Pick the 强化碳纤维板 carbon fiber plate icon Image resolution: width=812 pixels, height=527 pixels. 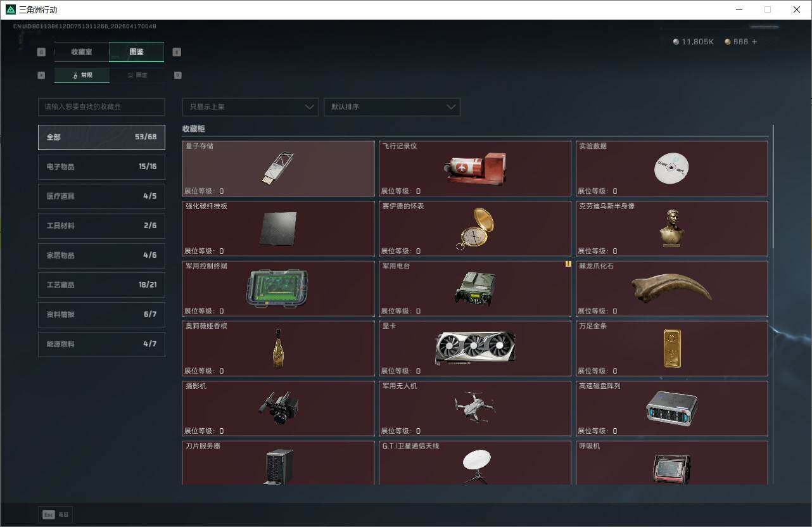click(278, 228)
